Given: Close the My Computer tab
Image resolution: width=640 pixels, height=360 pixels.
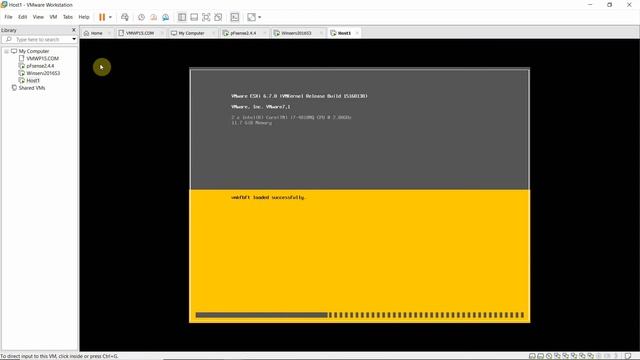Looking at the screenshot, I should coord(213,33).
